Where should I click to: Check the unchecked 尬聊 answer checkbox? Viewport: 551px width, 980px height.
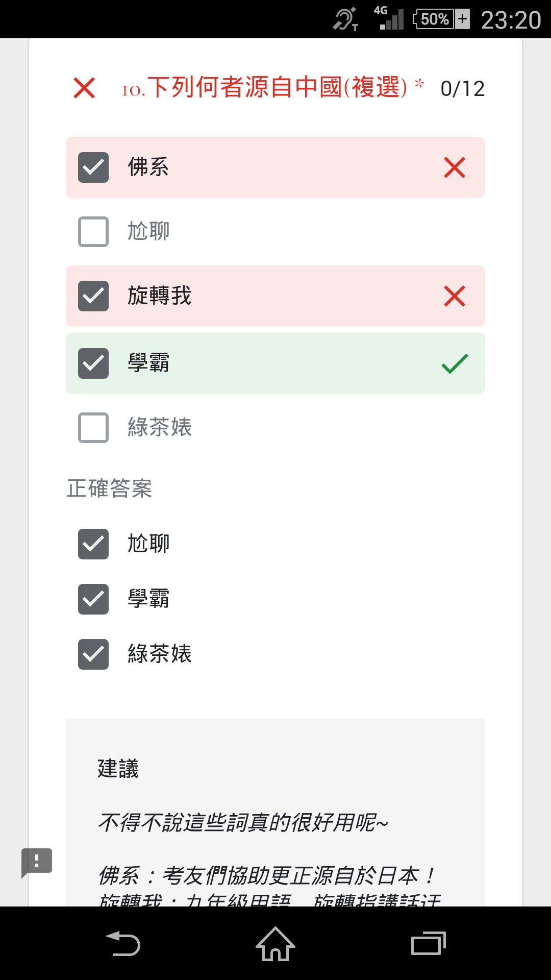[93, 232]
